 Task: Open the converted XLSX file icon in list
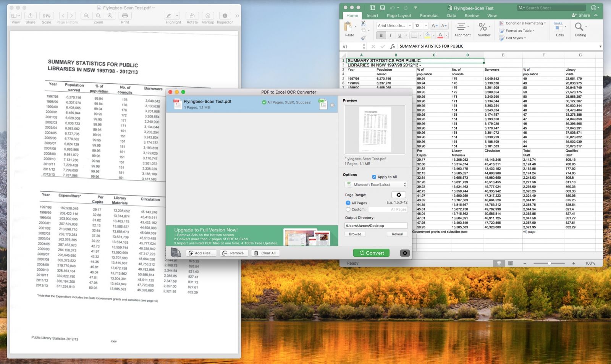(323, 104)
